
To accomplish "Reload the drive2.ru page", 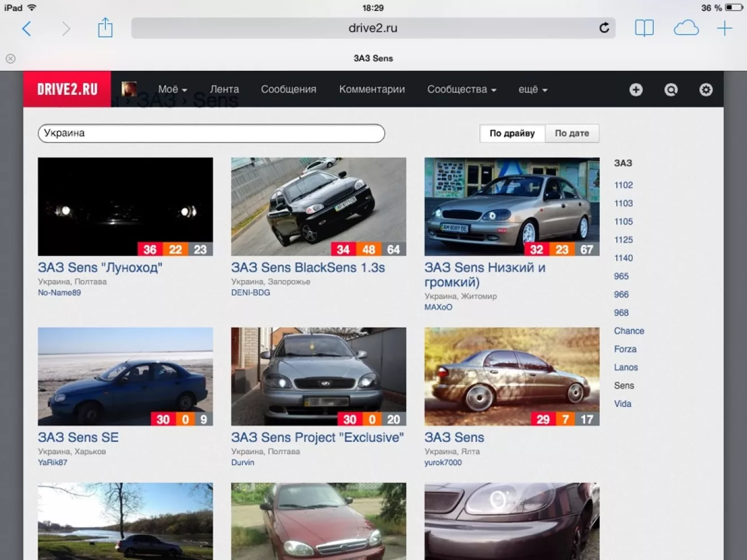I will coord(604,28).
